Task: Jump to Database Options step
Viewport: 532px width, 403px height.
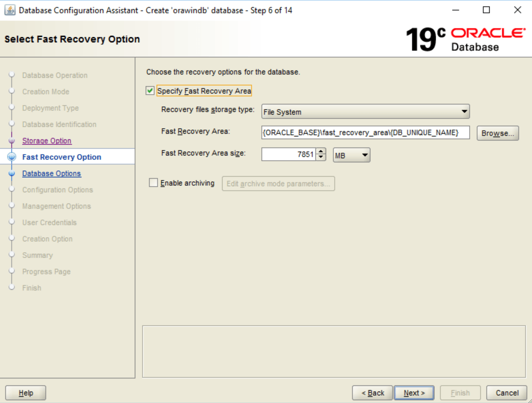Action: coord(51,174)
